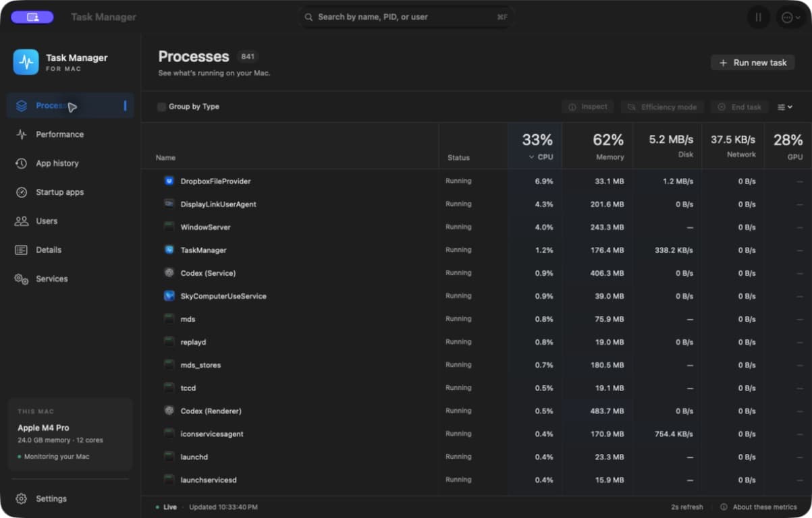The image size is (812, 518).
Task: Click the Services gears icon
Action: click(22, 279)
